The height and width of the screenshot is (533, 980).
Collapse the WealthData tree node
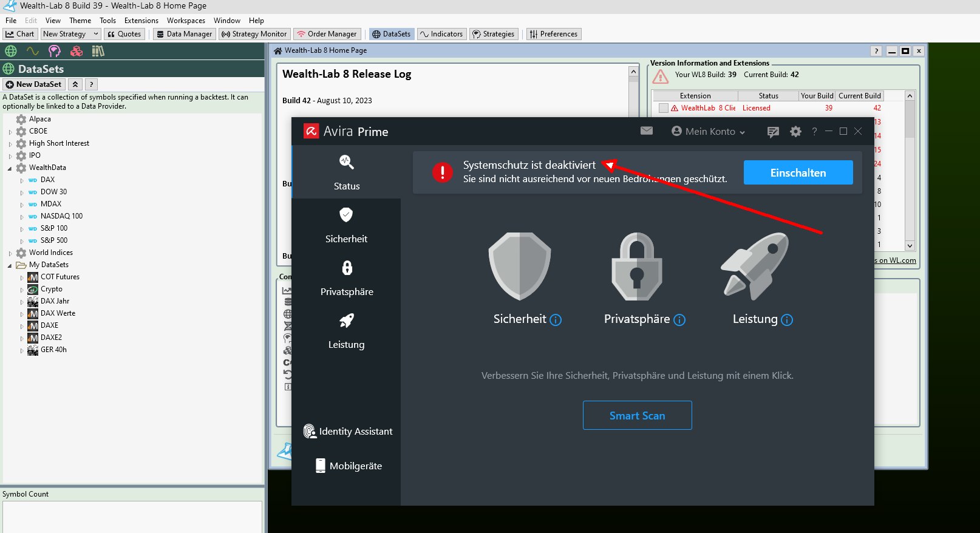tap(10, 168)
